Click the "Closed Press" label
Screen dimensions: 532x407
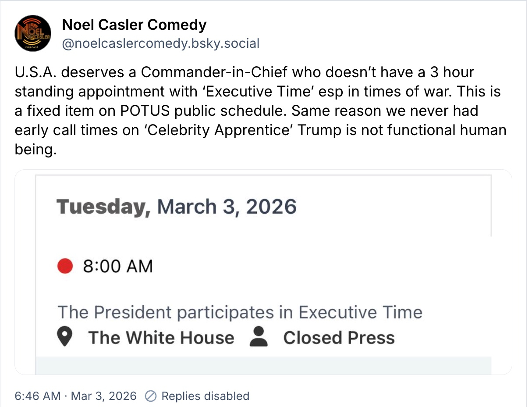(x=339, y=338)
